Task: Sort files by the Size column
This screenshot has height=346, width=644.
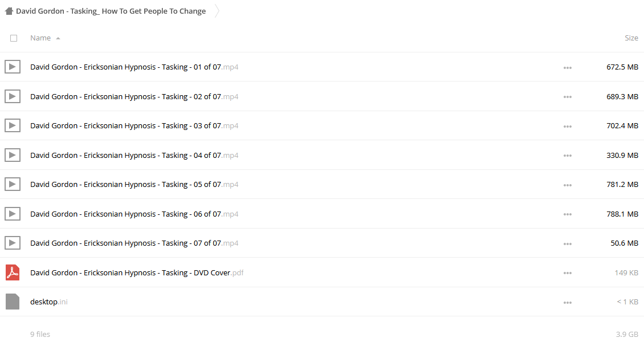Action: 631,38
